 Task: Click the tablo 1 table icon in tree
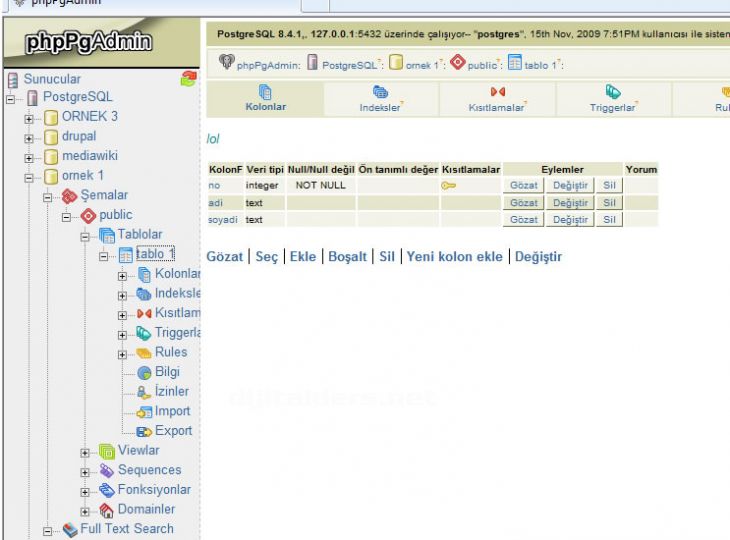126,255
